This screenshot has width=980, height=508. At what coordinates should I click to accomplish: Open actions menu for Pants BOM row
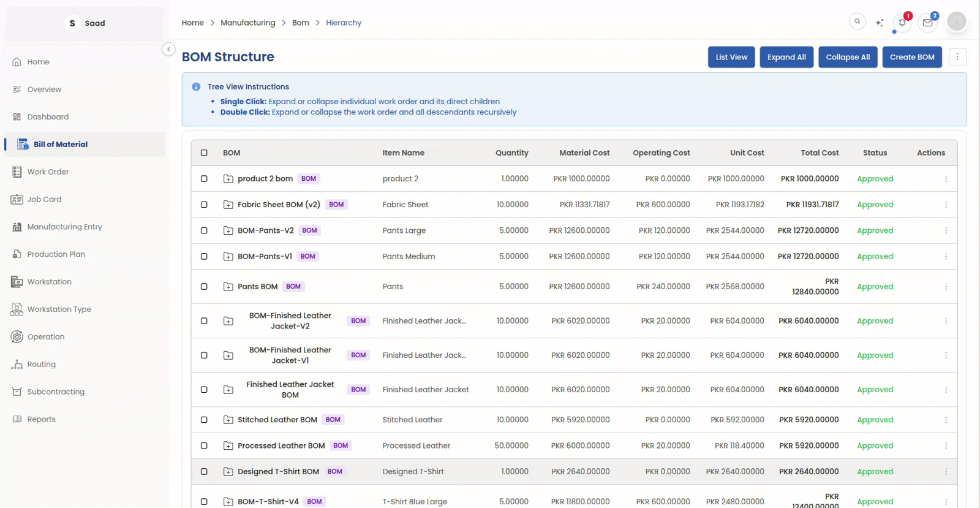tap(946, 287)
